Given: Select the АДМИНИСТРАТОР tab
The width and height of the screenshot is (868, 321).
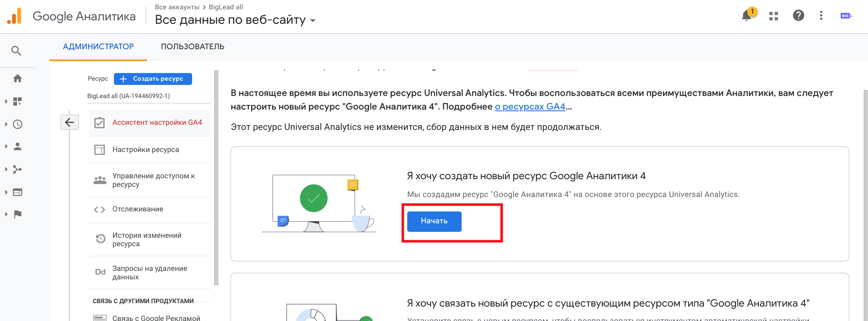Looking at the screenshot, I should click(x=98, y=47).
